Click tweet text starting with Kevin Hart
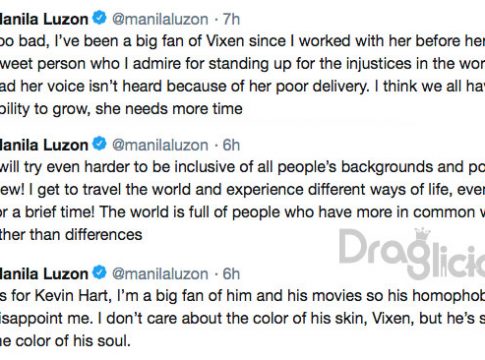The image size is (485, 360). click(x=242, y=318)
